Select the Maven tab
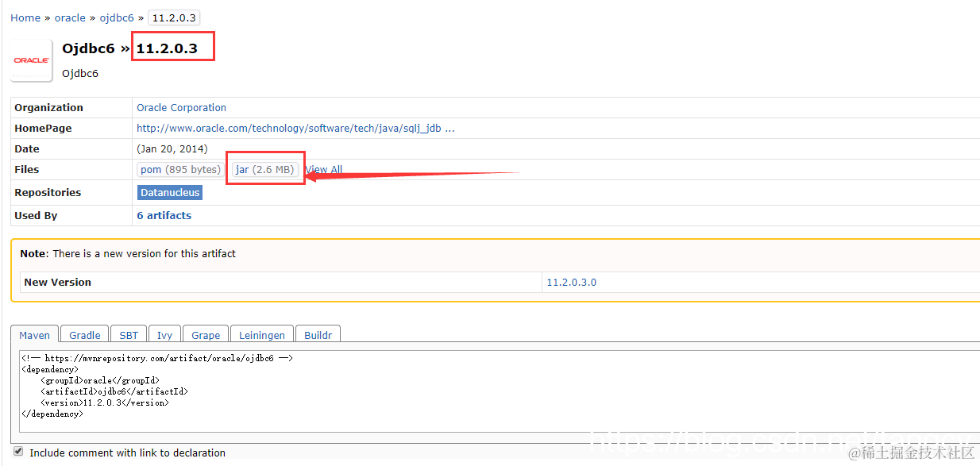The height and width of the screenshot is (466, 980). (34, 334)
